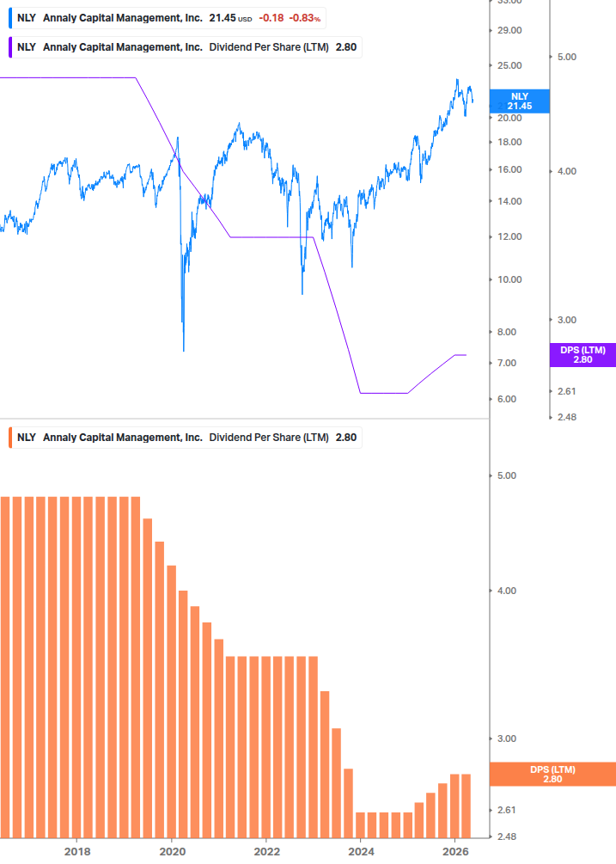Click the -0.18 change value in legend
Screen dimensions: 616x864
coord(271,18)
